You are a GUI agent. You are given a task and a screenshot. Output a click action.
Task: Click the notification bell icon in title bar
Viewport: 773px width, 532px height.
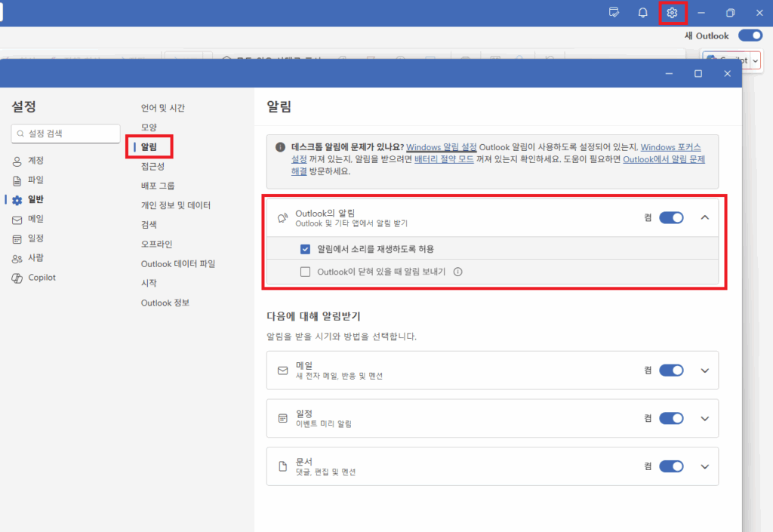coord(642,12)
